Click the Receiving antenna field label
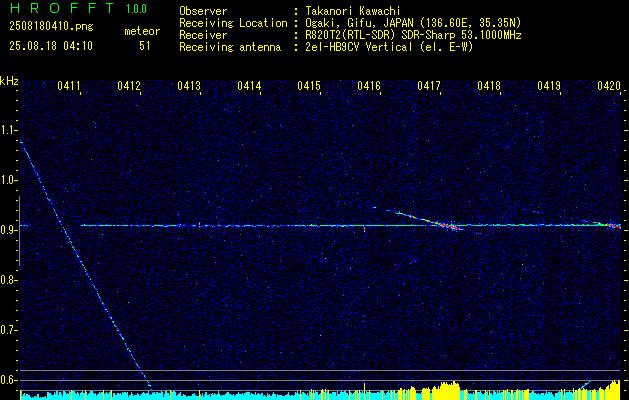Image resolution: width=629 pixels, height=400 pixels. pyautogui.click(x=230, y=47)
